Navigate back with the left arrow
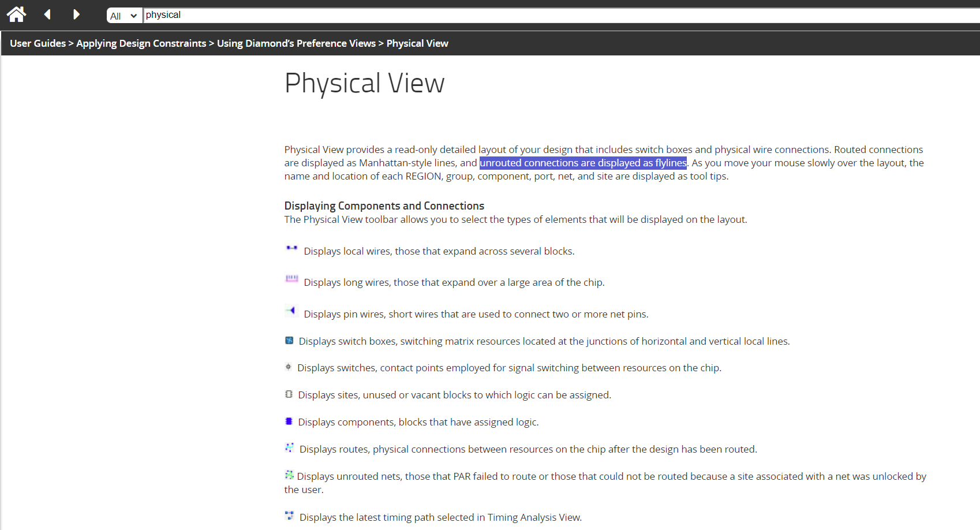The image size is (980, 530). pyautogui.click(x=47, y=14)
